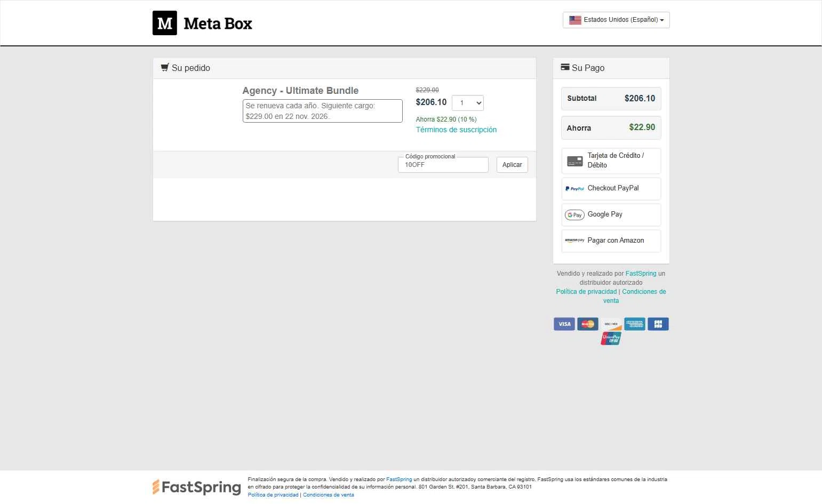Open the FastSpring link under payment panel

tap(641, 274)
